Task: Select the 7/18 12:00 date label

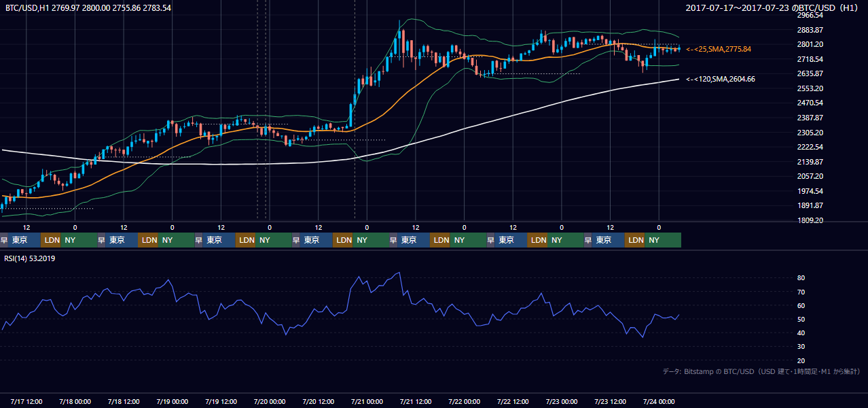Action: point(124,401)
